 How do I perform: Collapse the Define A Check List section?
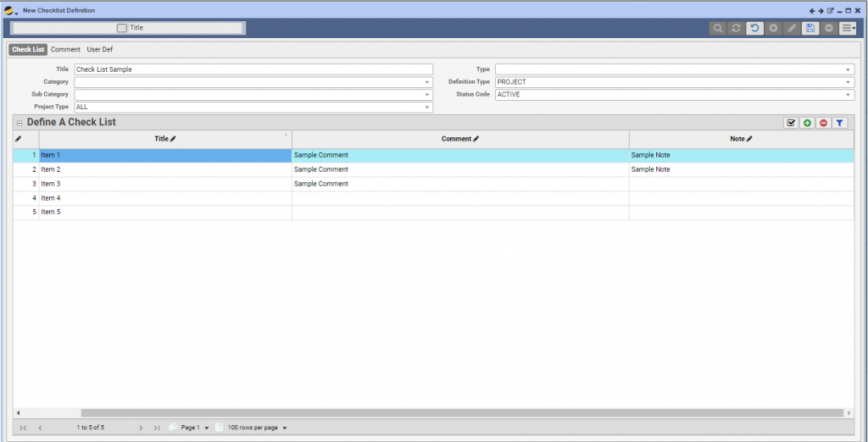click(19, 123)
